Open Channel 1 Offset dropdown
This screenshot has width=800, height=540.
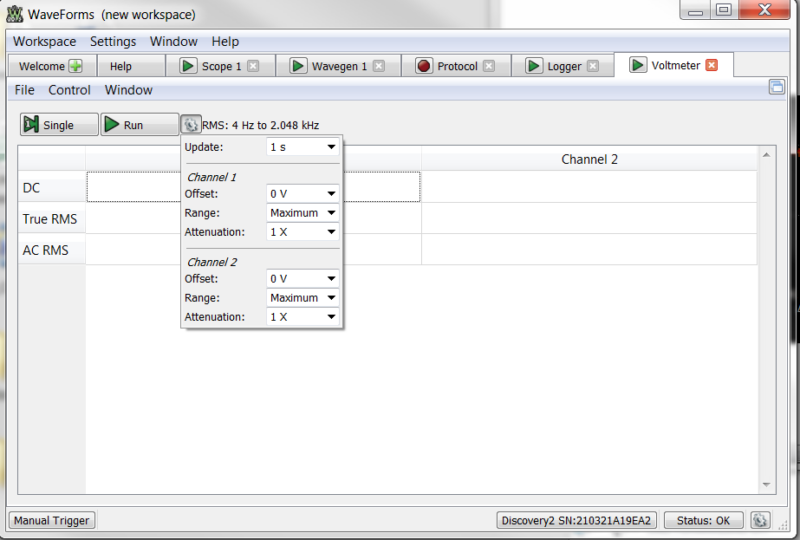pyautogui.click(x=303, y=194)
